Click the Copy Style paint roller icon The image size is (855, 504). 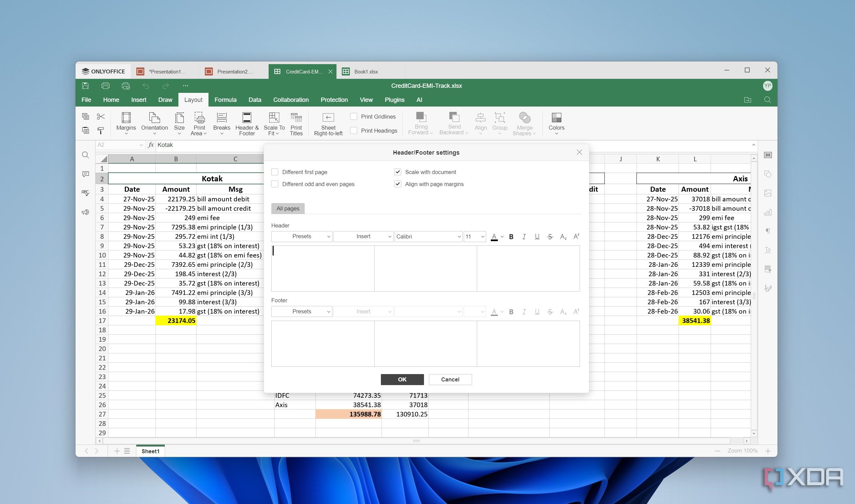(x=101, y=130)
